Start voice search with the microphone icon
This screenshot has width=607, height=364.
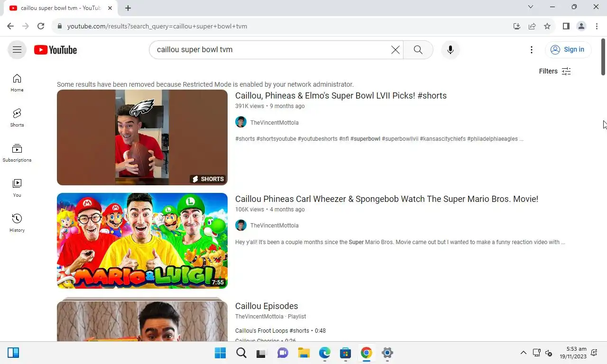pos(451,50)
